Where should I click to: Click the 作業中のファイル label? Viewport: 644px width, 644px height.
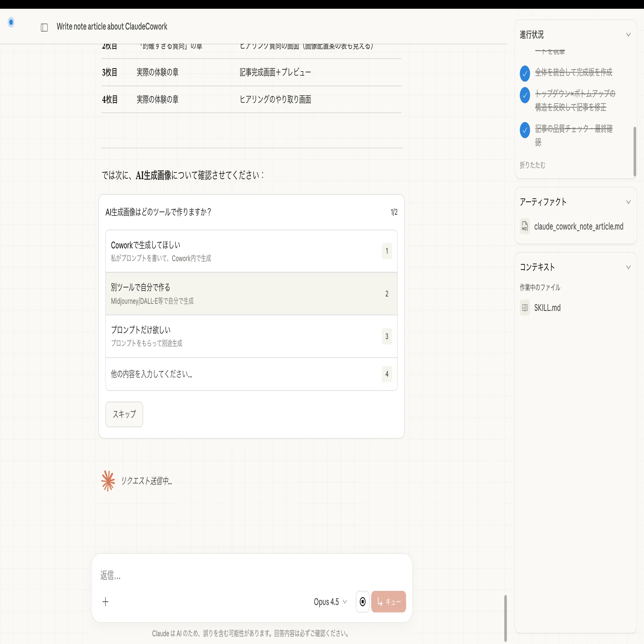(x=540, y=287)
